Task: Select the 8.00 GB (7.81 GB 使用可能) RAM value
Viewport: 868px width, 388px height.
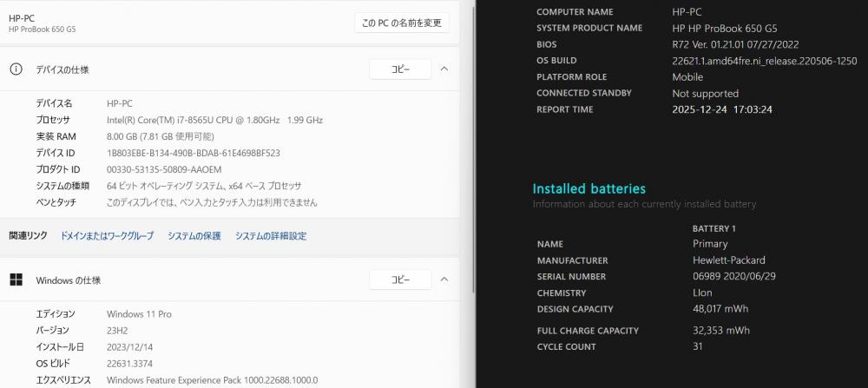Action: [x=161, y=137]
